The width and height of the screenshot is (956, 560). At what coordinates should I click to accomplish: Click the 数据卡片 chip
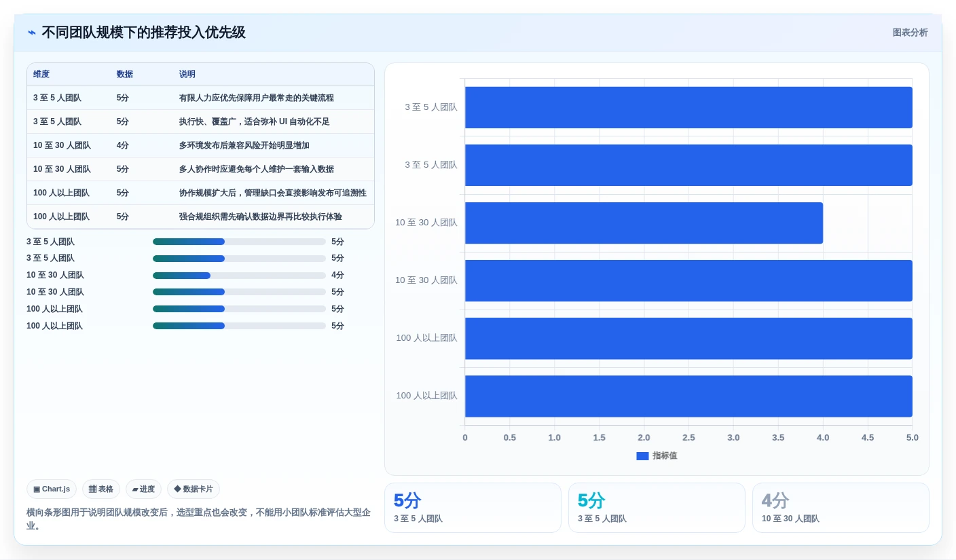coord(194,489)
